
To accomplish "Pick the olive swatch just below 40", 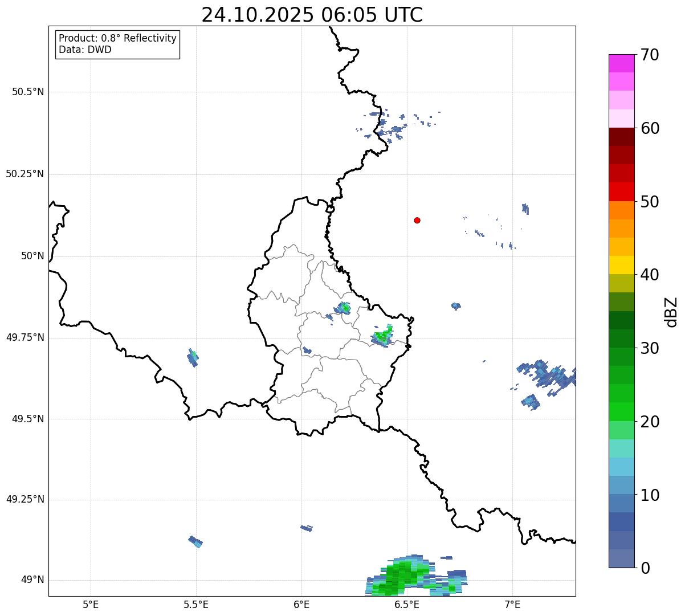I will (622, 284).
